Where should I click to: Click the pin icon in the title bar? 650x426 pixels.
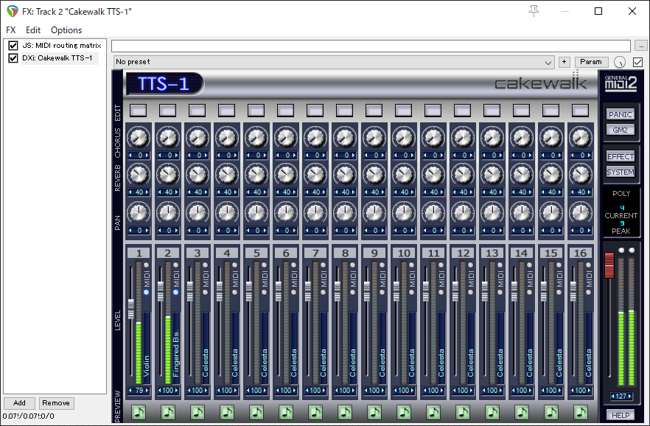(x=534, y=11)
